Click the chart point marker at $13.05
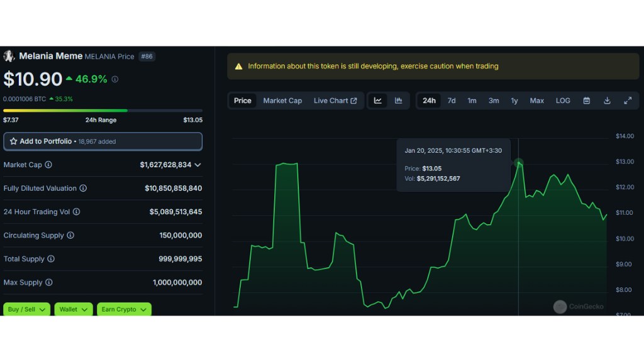644x362 pixels. click(519, 163)
